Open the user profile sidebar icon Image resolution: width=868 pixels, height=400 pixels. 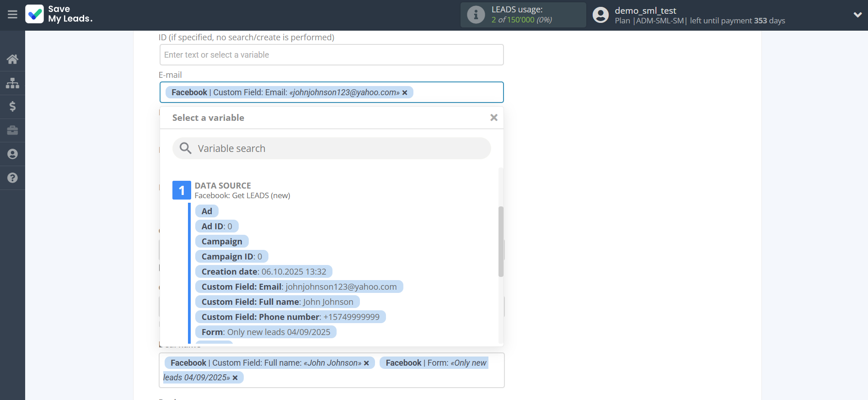[x=12, y=154]
